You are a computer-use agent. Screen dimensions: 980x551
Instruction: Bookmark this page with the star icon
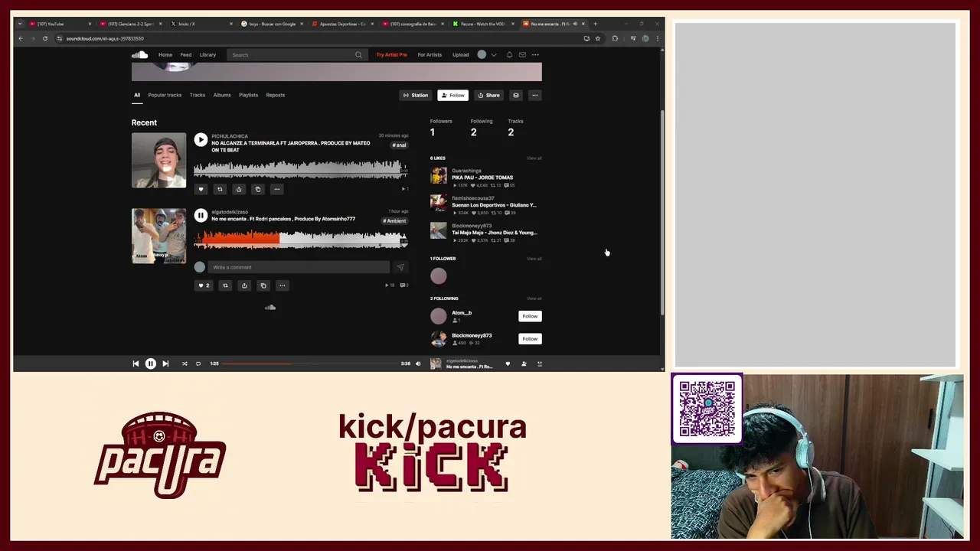point(598,38)
